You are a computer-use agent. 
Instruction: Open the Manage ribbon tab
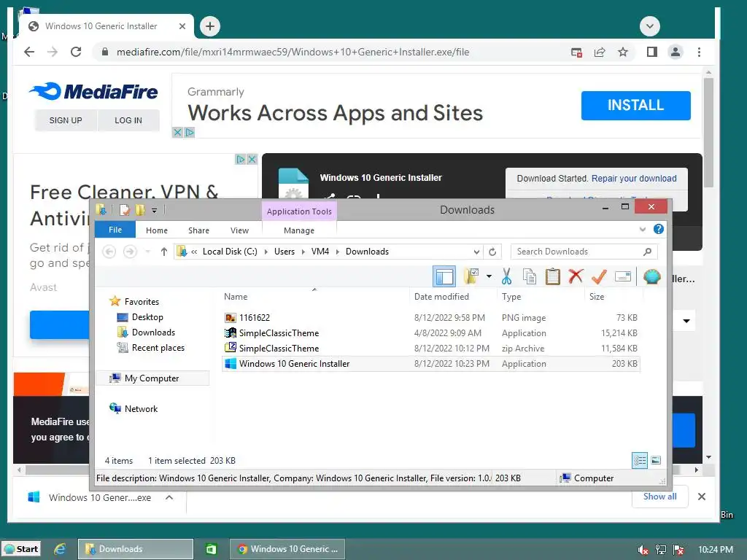pyautogui.click(x=299, y=230)
